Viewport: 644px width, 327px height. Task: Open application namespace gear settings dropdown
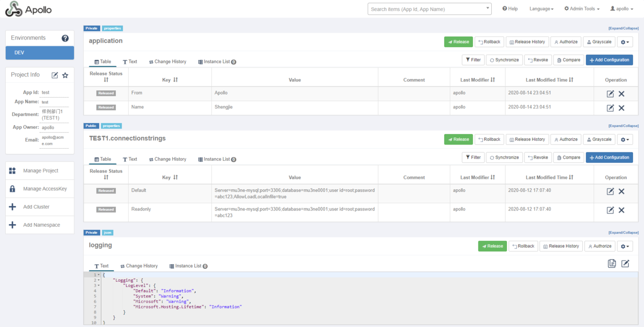click(625, 42)
